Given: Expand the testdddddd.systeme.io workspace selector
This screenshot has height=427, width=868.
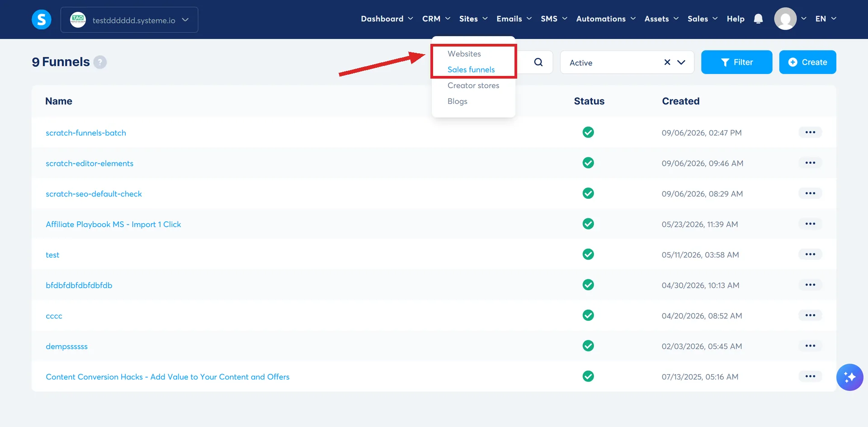Looking at the screenshot, I should [x=129, y=20].
